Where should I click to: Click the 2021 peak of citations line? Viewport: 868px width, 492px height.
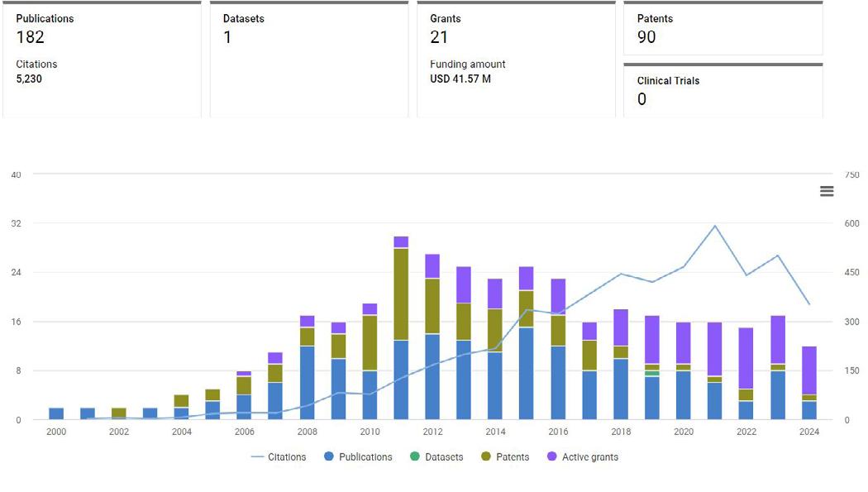coord(715,226)
